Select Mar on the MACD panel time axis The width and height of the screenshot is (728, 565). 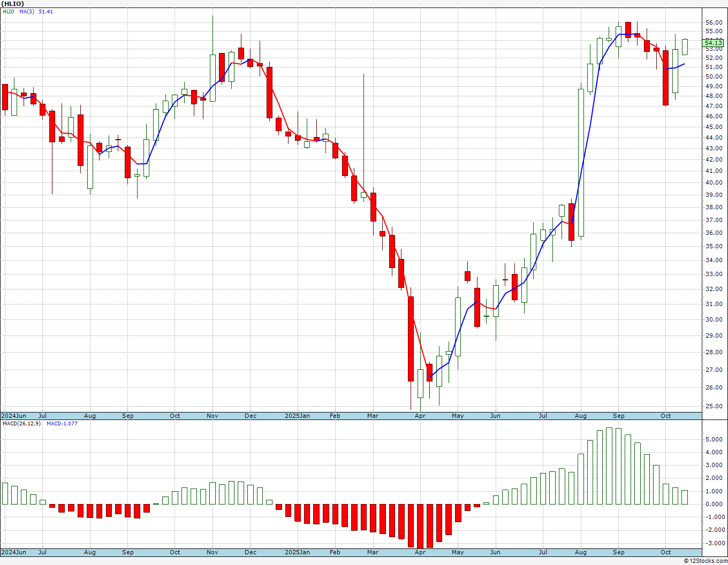[373, 552]
